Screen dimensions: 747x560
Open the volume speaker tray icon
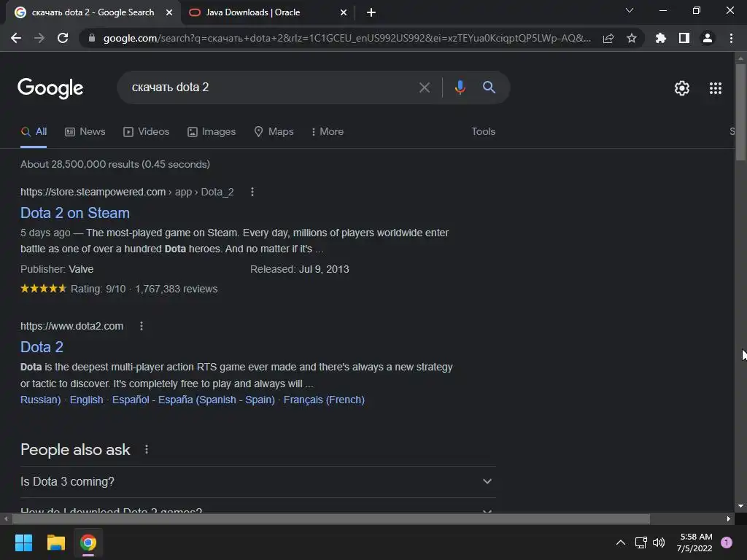[659, 542]
